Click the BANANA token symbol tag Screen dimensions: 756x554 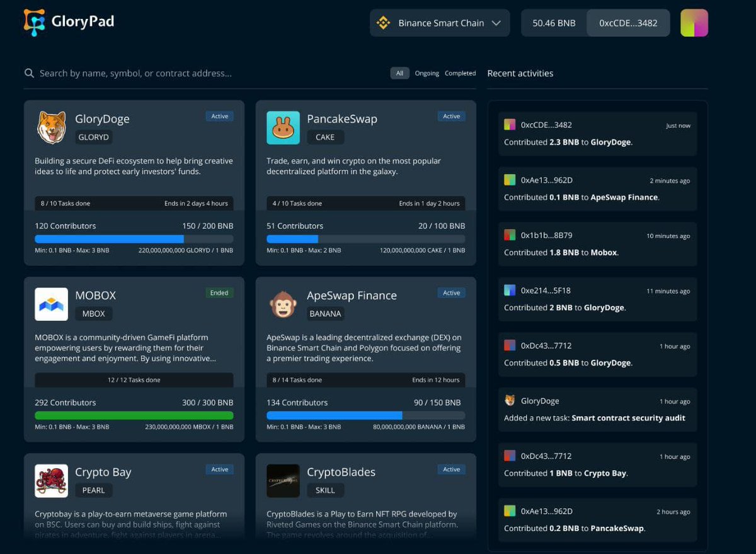(x=325, y=313)
